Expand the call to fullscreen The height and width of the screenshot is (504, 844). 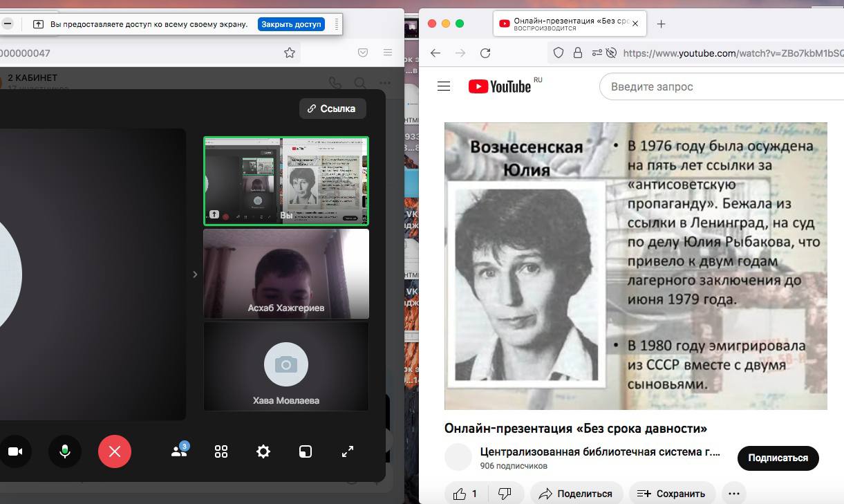(x=348, y=451)
